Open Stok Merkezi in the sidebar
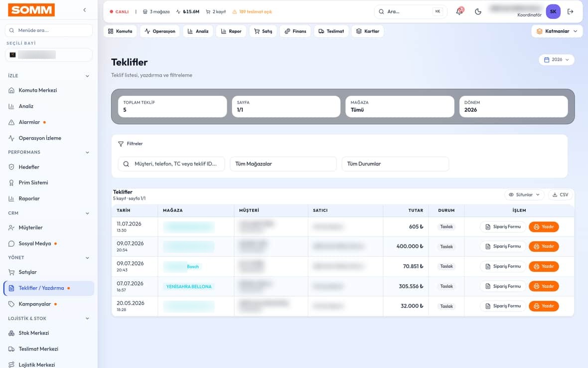The height and width of the screenshot is (368, 588). (x=34, y=333)
